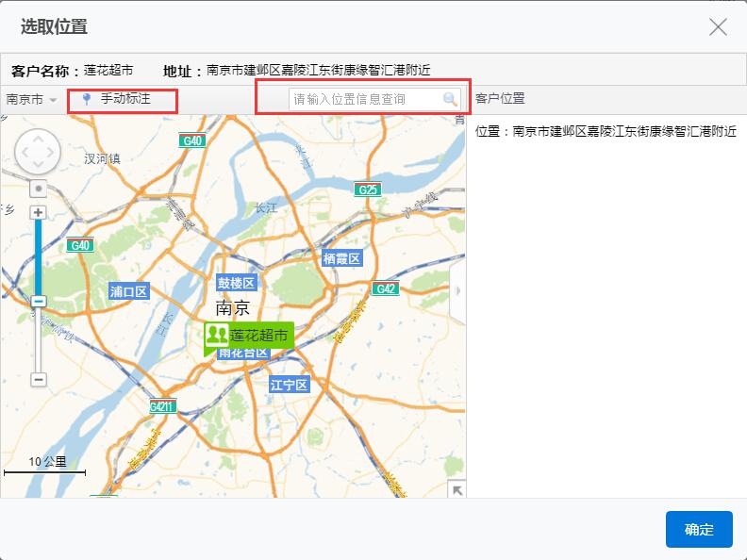Collapse the 客户位置 side panel handle

[458, 290]
